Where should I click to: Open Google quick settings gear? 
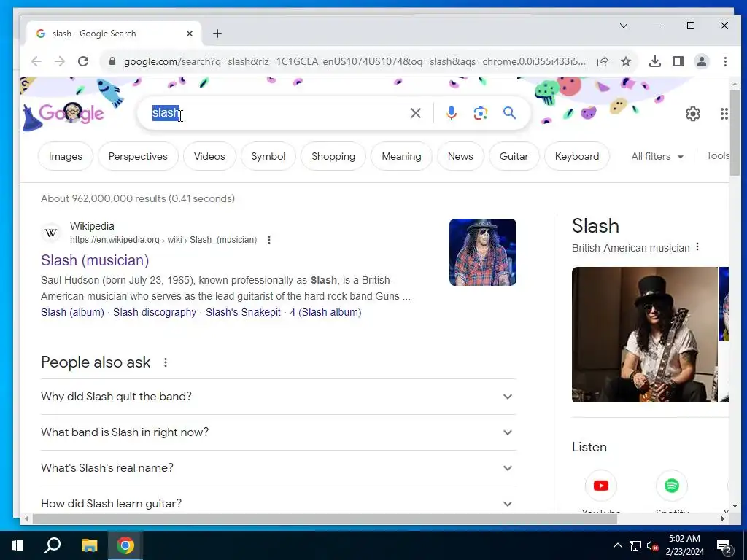point(693,114)
